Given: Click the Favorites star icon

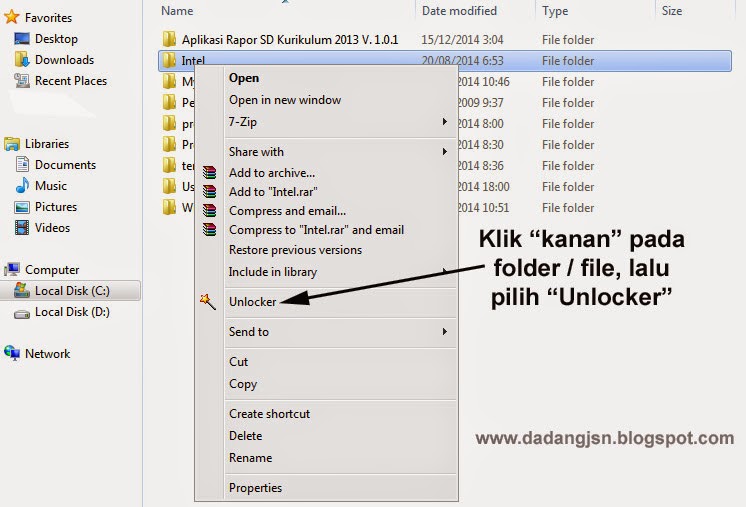Looking at the screenshot, I should pyautogui.click(x=11, y=17).
